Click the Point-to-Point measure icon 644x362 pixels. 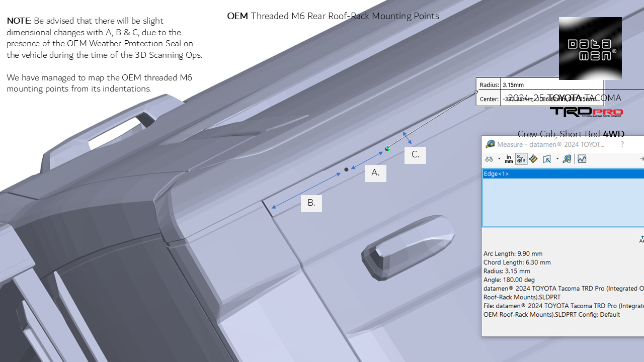(x=533, y=159)
